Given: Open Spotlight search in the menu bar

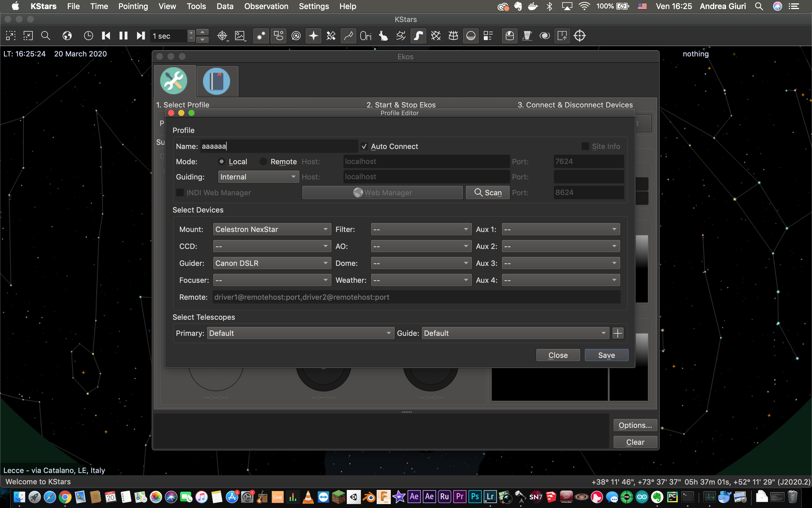Looking at the screenshot, I should [759, 6].
